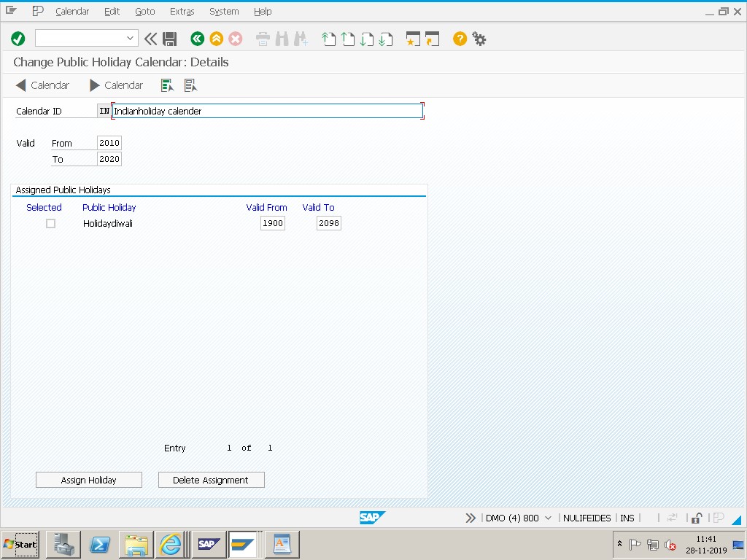
Task: Click the NULIFEIDES status bar entry
Action: coord(587,518)
